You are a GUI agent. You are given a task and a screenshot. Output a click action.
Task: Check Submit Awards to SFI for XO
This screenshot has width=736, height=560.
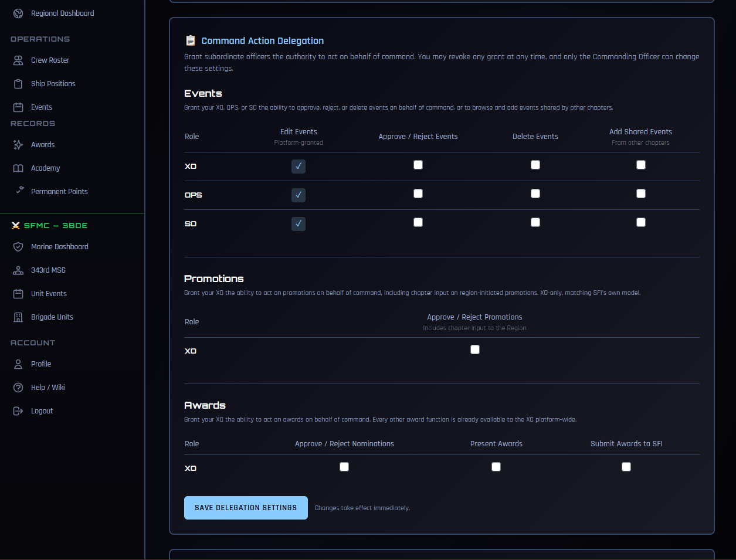[x=626, y=467]
